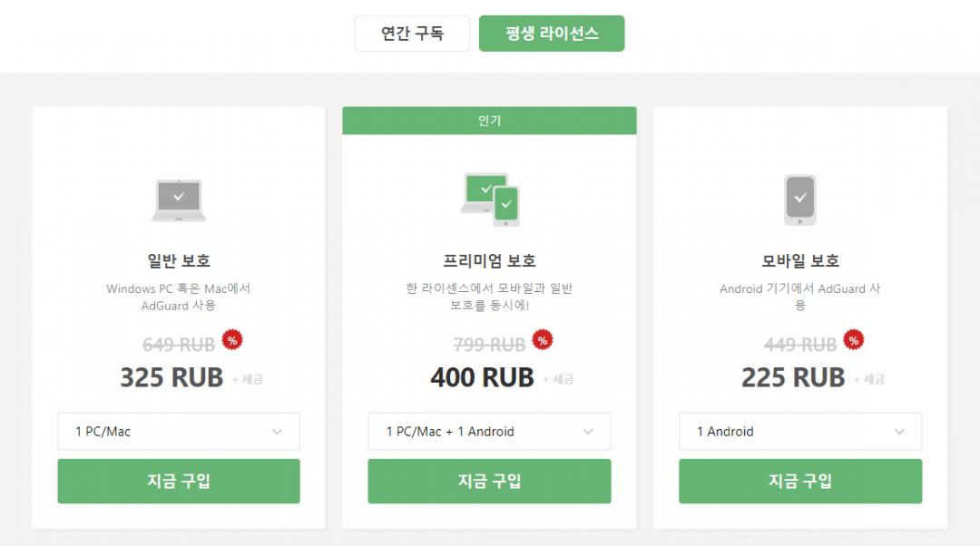Expand the 1 PC/Mac + 1 Android dropdown

click(x=489, y=432)
